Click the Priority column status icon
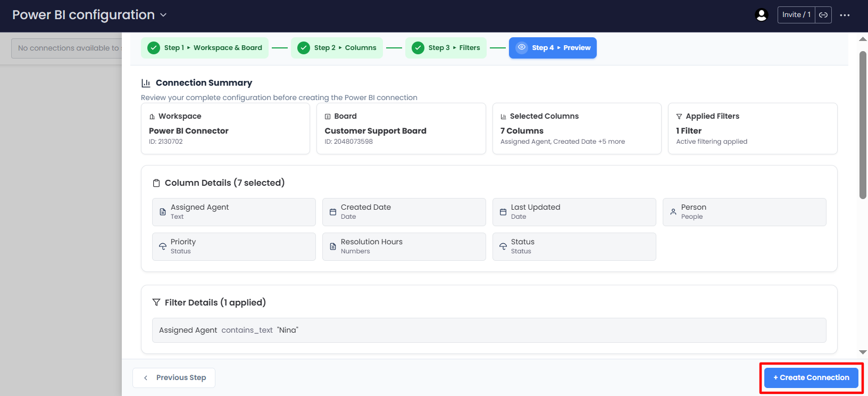The height and width of the screenshot is (396, 868). (163, 246)
